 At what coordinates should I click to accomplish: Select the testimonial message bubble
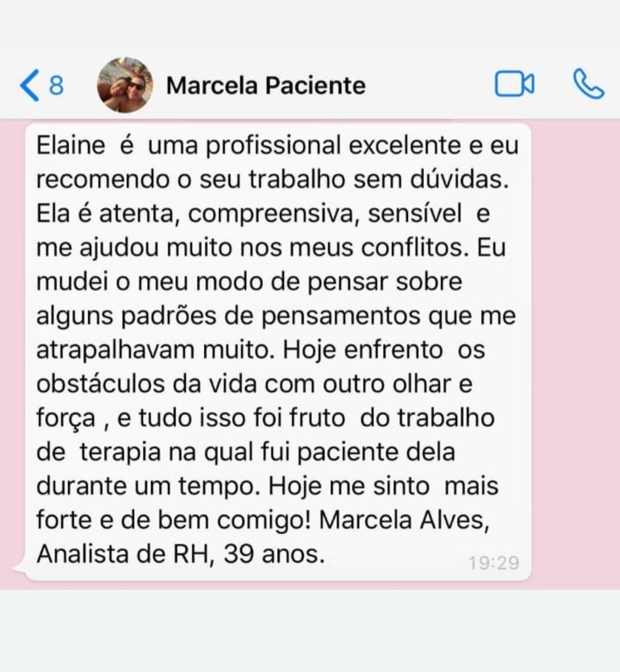[278, 352]
